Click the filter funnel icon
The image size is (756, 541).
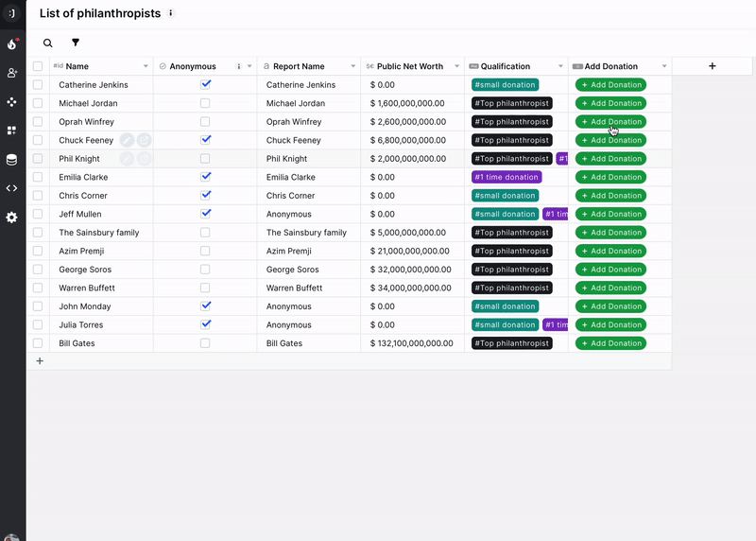click(76, 43)
